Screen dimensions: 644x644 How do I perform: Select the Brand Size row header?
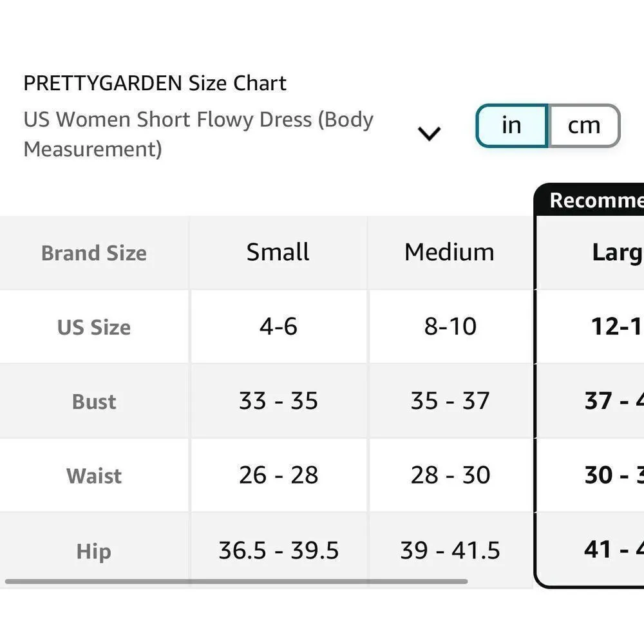click(x=94, y=253)
